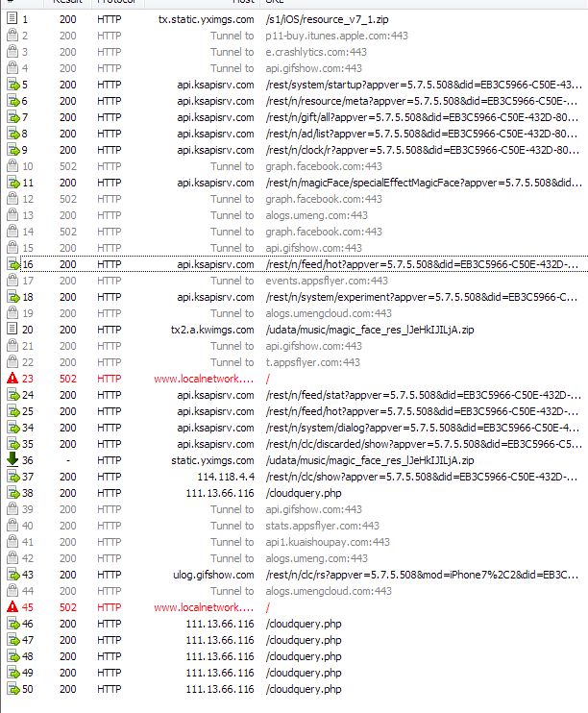The width and height of the screenshot is (588, 713).
Task: Click the lock icon of session 10
Action: tap(12, 166)
